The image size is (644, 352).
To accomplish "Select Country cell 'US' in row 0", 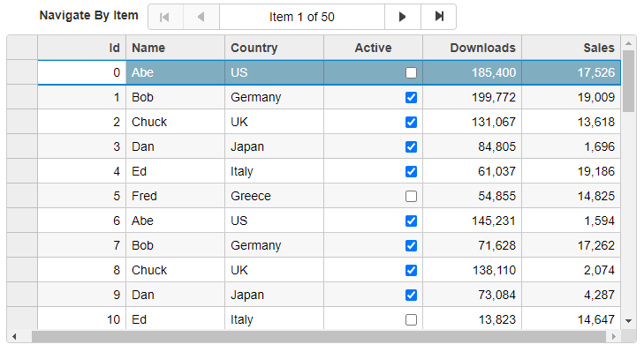I will coord(275,72).
